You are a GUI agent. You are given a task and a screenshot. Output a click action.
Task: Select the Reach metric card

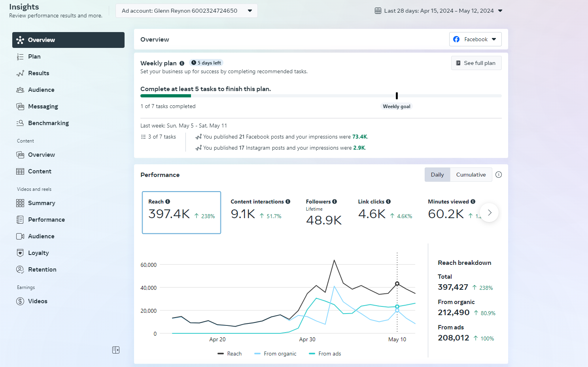[x=182, y=213]
